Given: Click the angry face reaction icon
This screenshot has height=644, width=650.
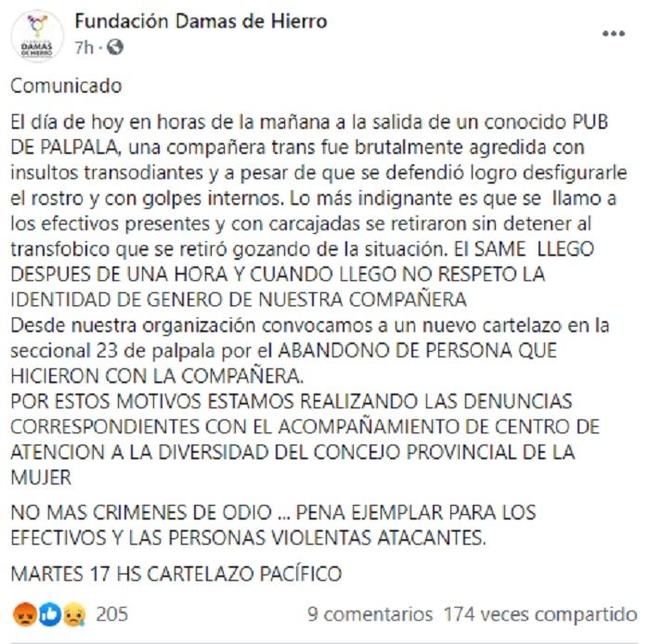Looking at the screenshot, I should pos(23,614).
